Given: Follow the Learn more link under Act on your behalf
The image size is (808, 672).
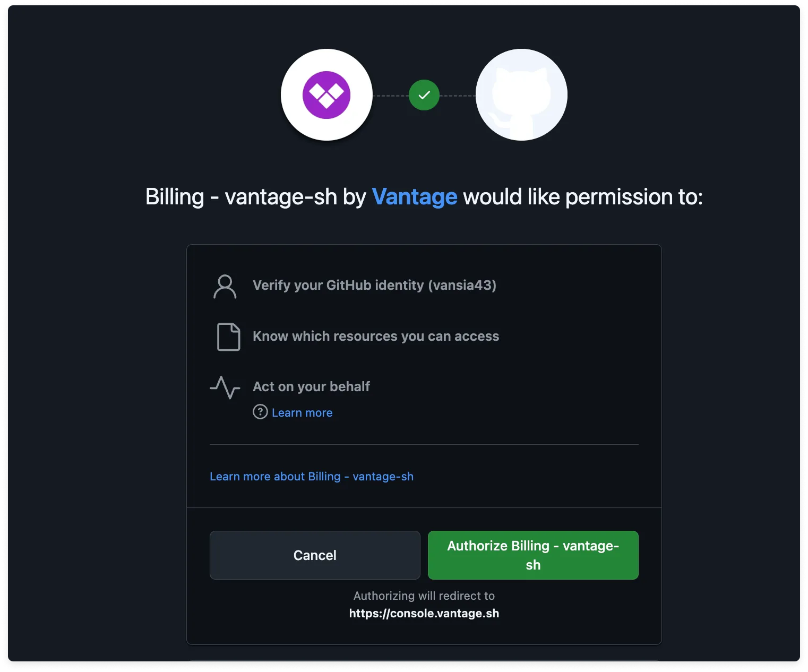Looking at the screenshot, I should point(302,412).
